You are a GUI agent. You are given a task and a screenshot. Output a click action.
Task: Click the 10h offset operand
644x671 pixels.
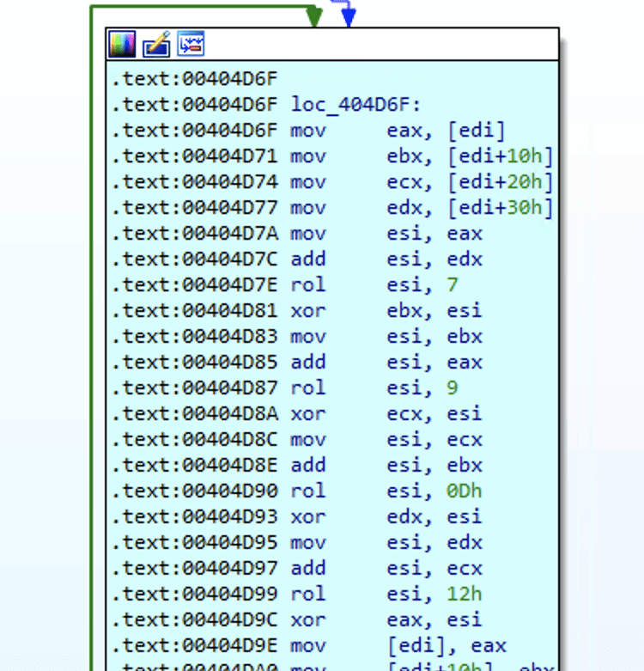[x=525, y=156]
